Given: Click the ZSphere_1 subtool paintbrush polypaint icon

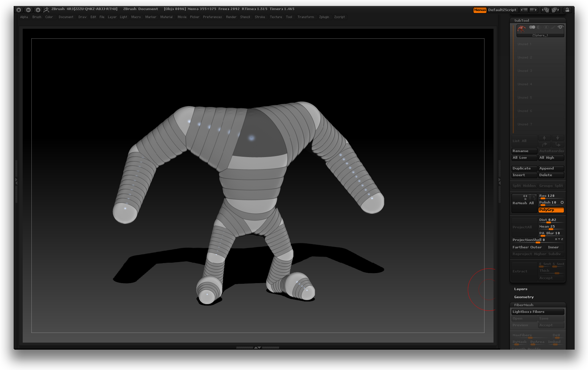Looking at the screenshot, I should [553, 27].
